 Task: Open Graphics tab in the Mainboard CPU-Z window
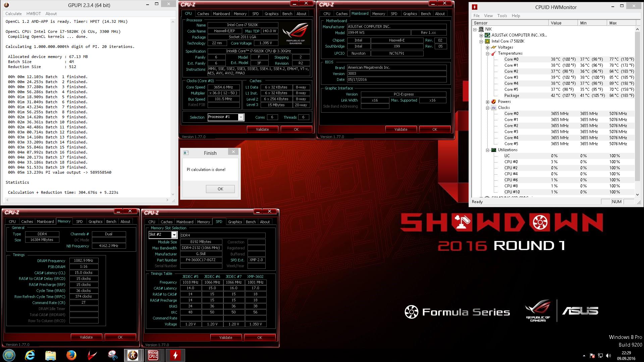point(410,14)
